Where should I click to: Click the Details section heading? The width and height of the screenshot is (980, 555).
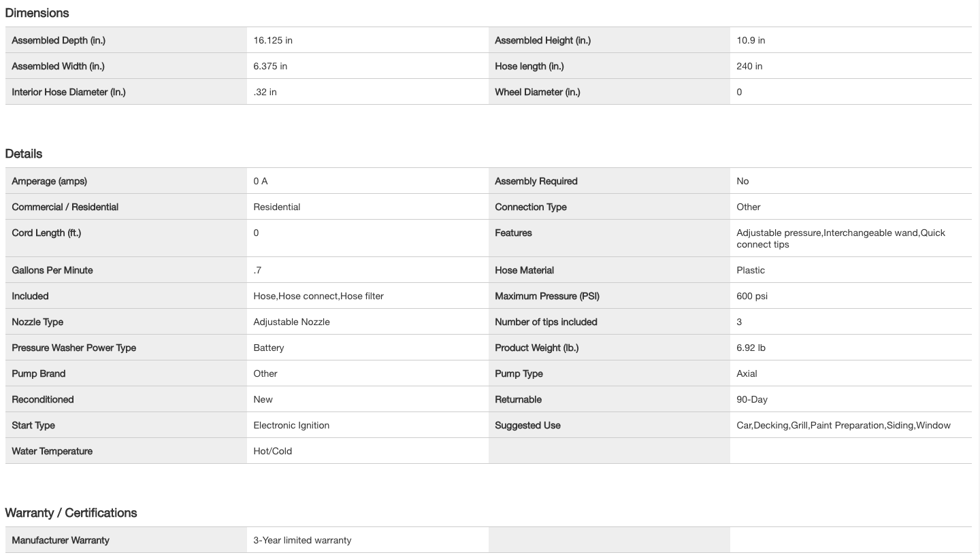24,154
